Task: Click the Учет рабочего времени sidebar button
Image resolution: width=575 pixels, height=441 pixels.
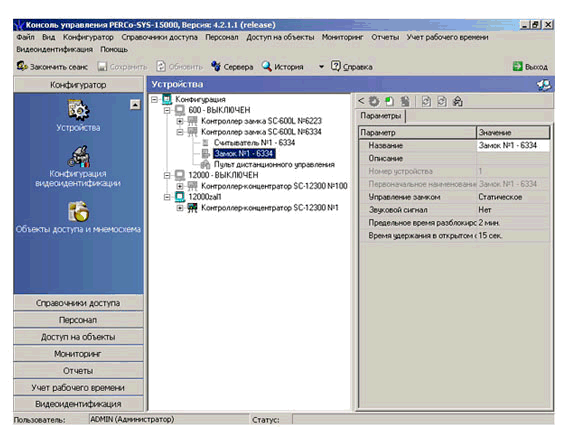Action: coord(78,387)
